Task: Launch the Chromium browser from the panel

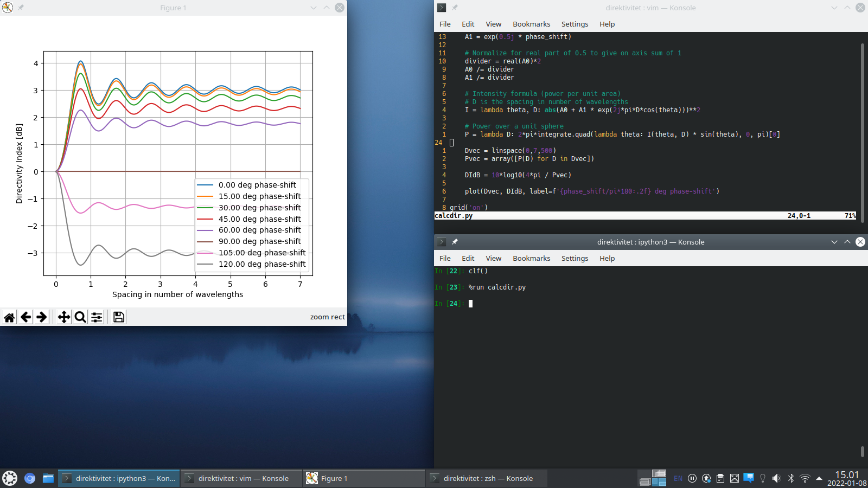Action: tap(30, 478)
